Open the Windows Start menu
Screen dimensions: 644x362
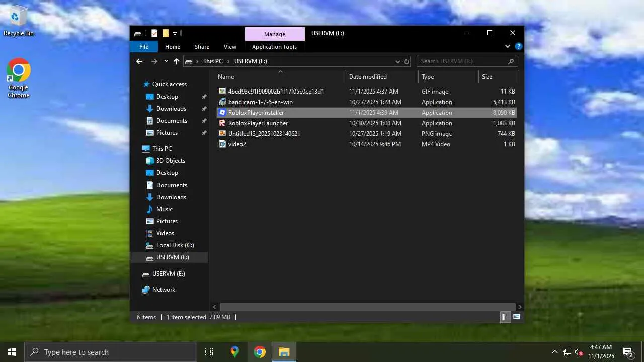tap(12, 352)
